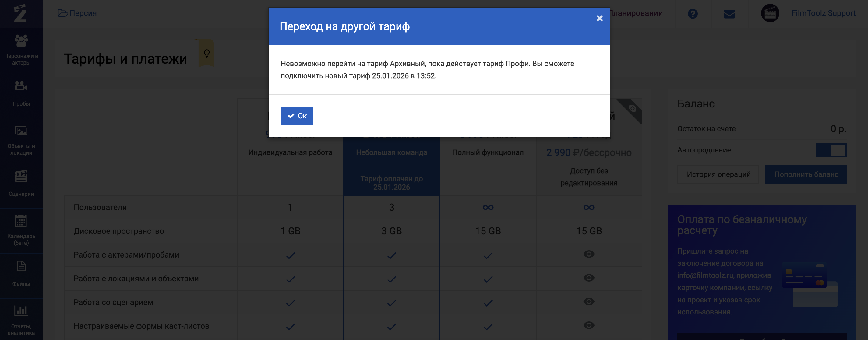Toggle the Автопродление switch
Screen dimensions: 868x340
(x=831, y=150)
